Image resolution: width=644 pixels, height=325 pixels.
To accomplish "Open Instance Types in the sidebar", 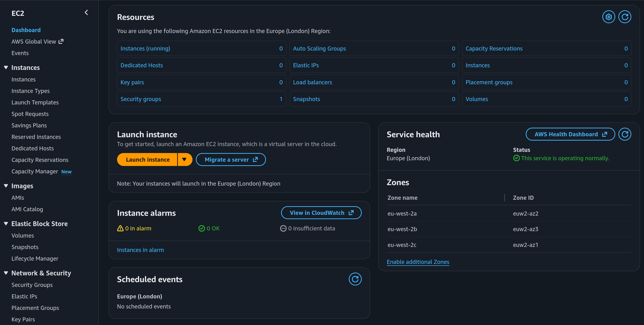I will [x=30, y=91].
